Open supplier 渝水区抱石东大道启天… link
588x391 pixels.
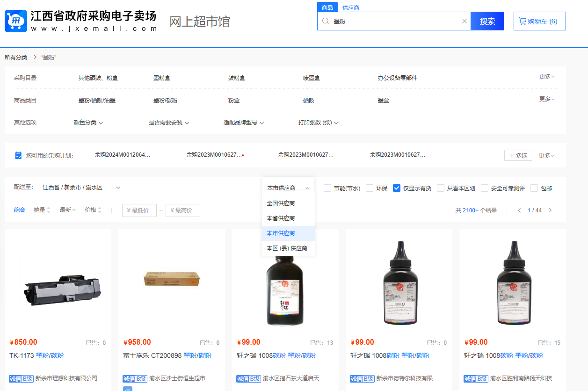(x=293, y=378)
